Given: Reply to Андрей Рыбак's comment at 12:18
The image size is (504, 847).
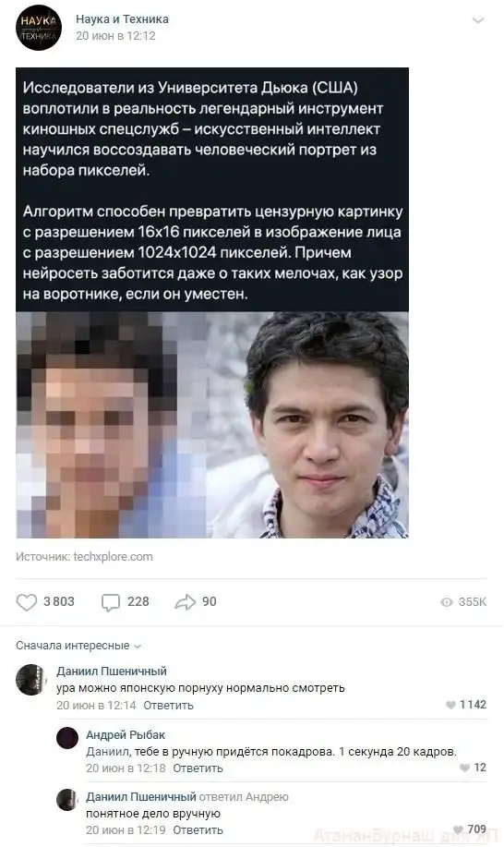Looking at the screenshot, I should (x=198, y=768).
